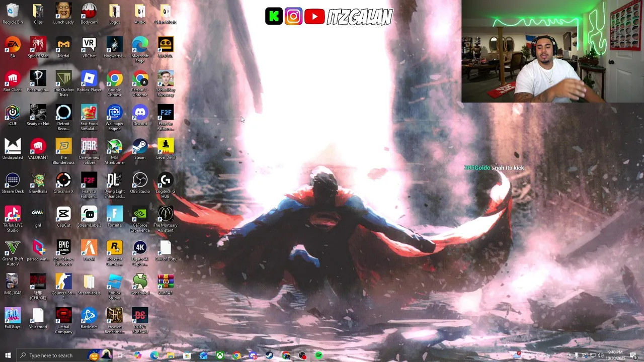The width and height of the screenshot is (644, 362).
Task: Launch Roblox Studio from desktop
Action: pyautogui.click(x=115, y=286)
